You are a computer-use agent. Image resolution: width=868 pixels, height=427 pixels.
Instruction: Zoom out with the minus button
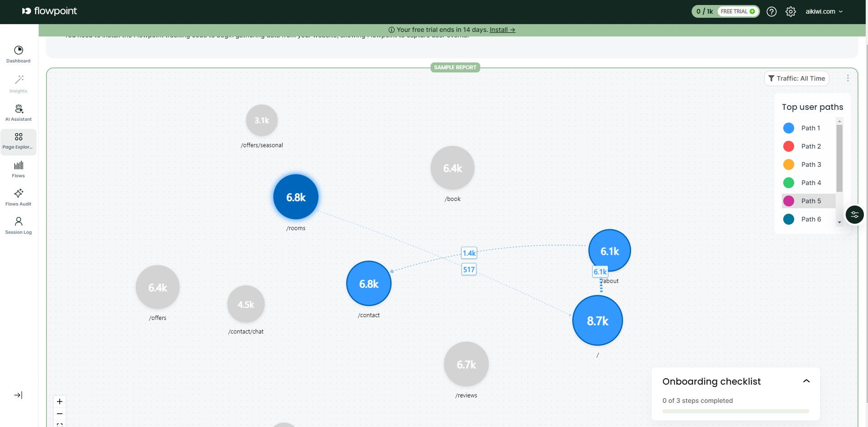[60, 414]
